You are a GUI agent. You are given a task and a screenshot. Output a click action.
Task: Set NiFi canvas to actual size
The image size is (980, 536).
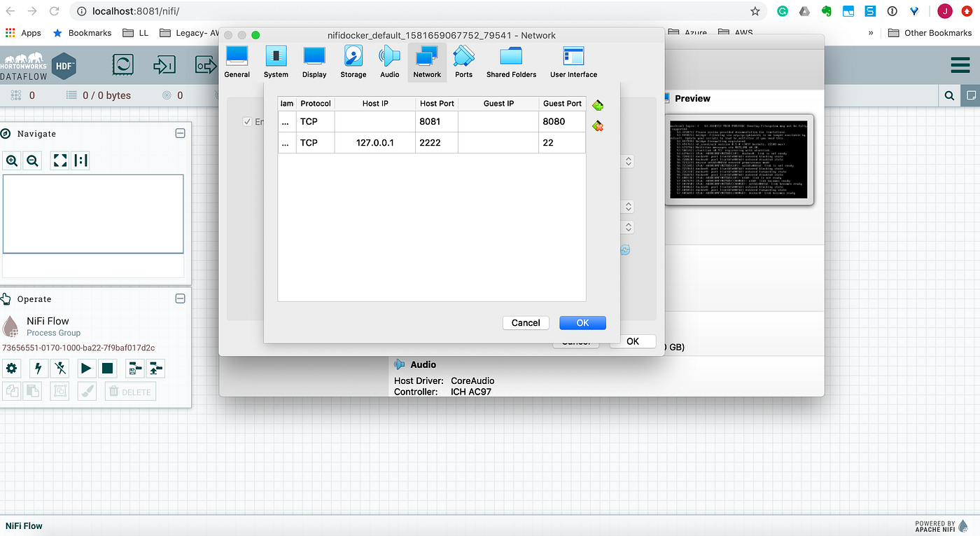pos(81,160)
